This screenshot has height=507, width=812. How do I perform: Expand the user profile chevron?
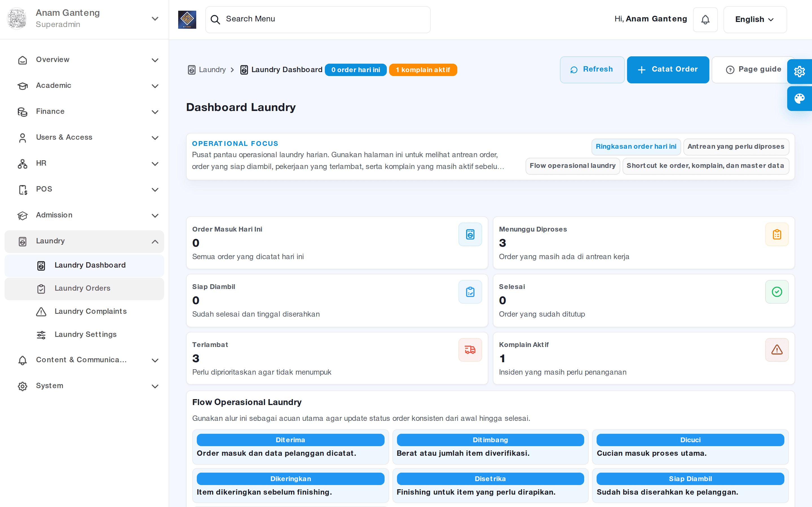[155, 19]
